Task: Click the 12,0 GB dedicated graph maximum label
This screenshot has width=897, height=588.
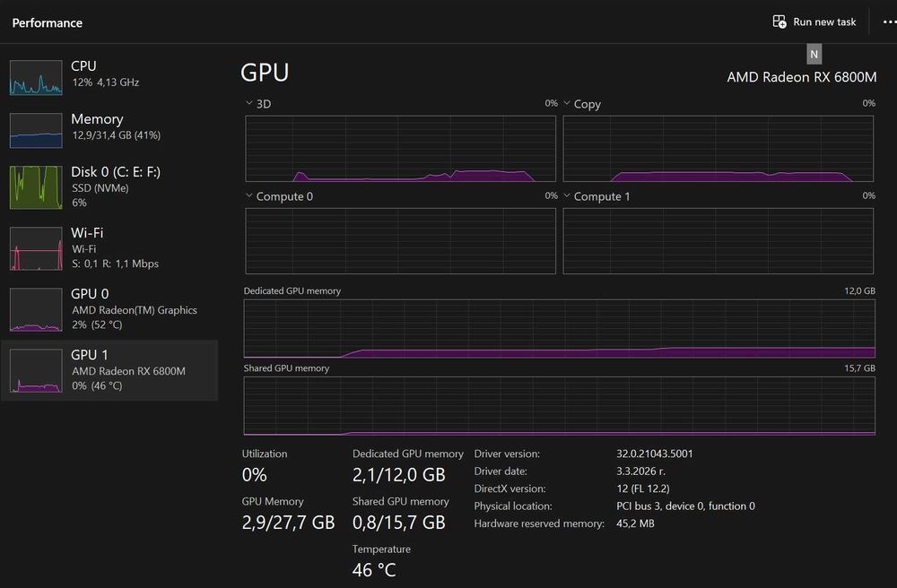Action: coord(860,290)
